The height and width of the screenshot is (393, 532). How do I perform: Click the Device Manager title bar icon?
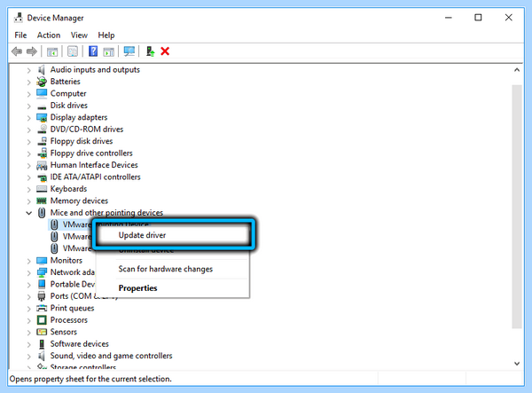coord(19,18)
